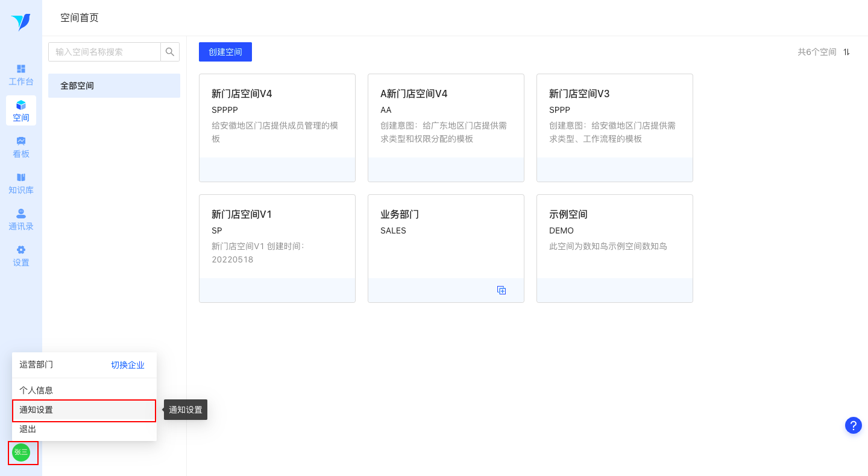
Task: Click 退出 to log out
Action: (x=28, y=429)
